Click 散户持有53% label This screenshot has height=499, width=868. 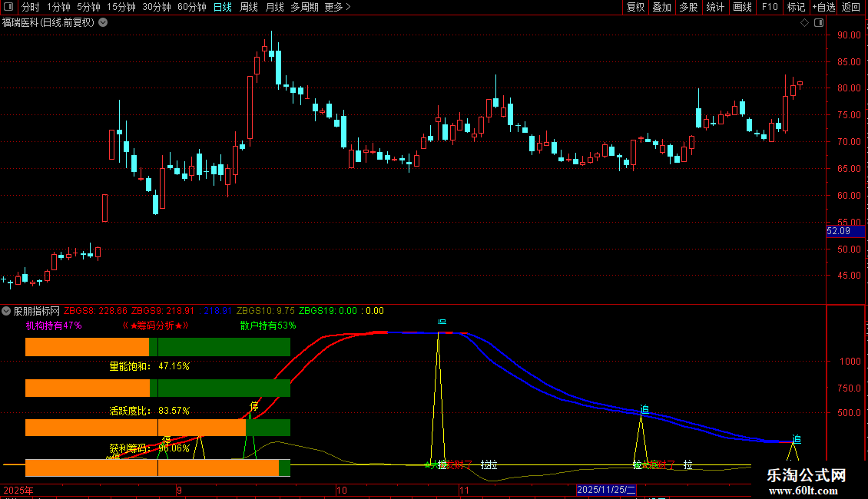268,326
